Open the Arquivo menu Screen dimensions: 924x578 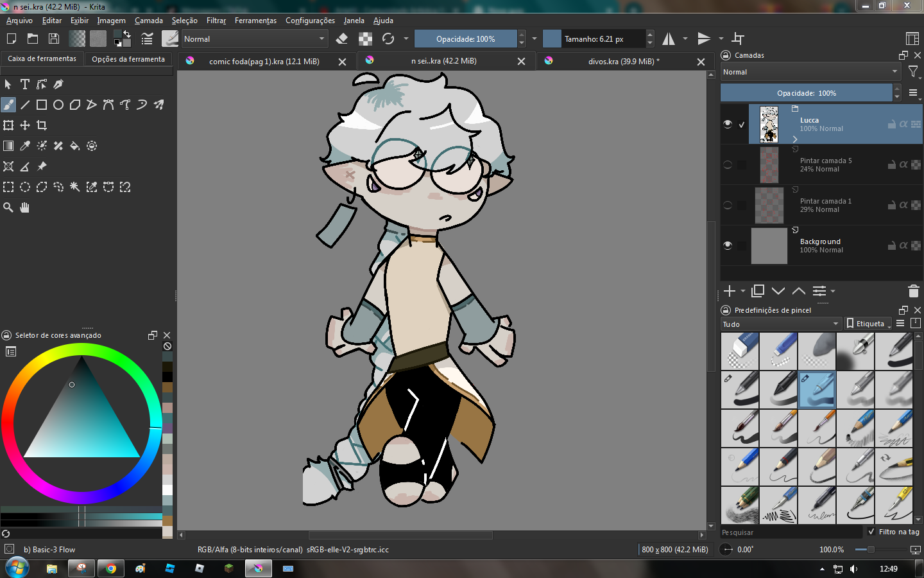tap(19, 21)
